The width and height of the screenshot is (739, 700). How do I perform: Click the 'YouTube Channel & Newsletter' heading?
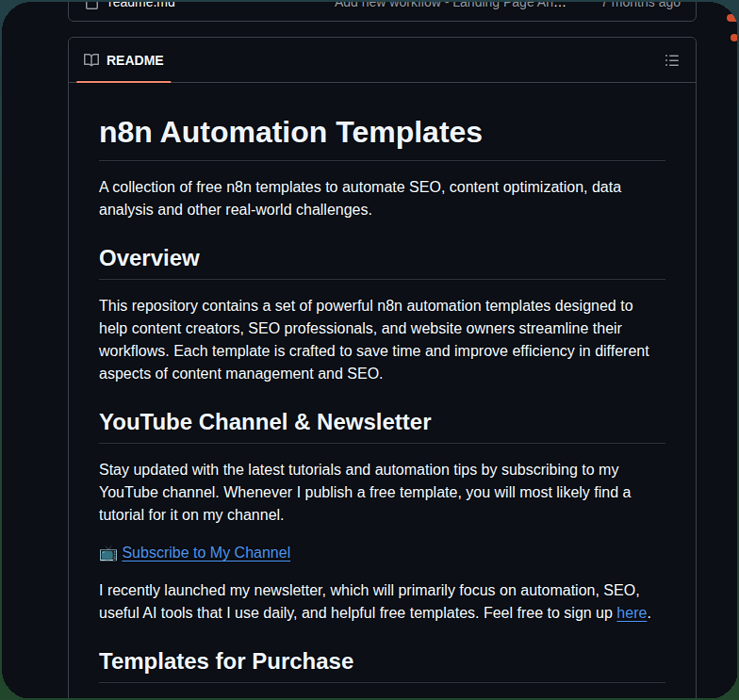tap(265, 422)
